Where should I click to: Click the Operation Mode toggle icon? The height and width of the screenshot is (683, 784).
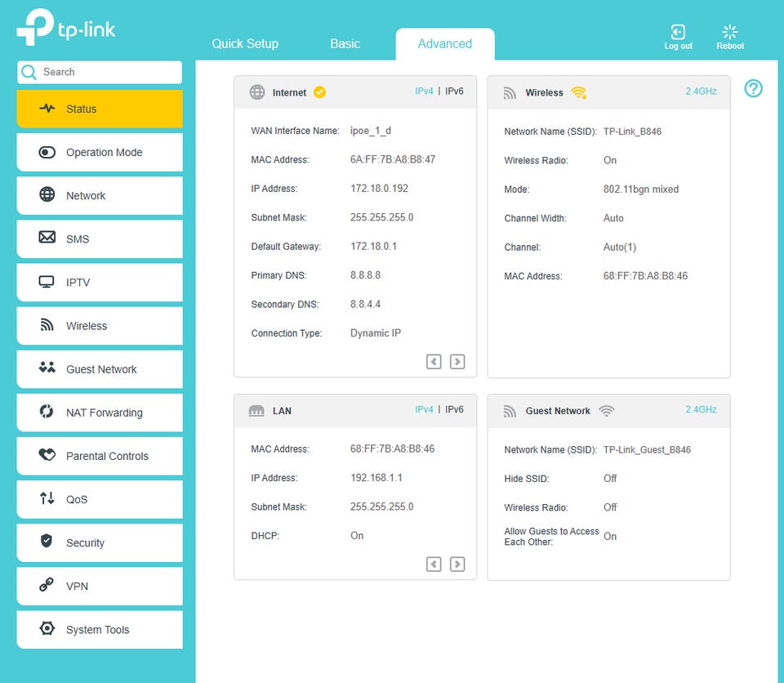(47, 152)
